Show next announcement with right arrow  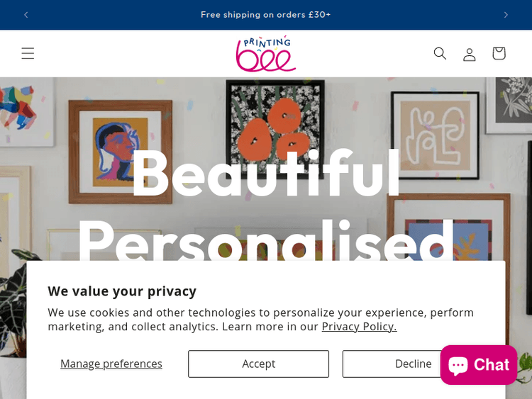[506, 15]
